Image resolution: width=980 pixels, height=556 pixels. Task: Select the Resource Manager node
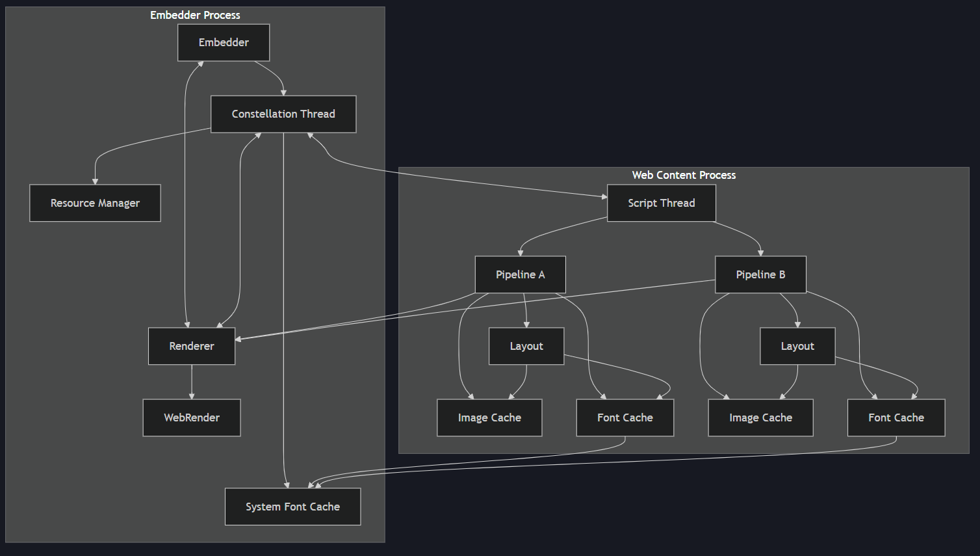95,203
